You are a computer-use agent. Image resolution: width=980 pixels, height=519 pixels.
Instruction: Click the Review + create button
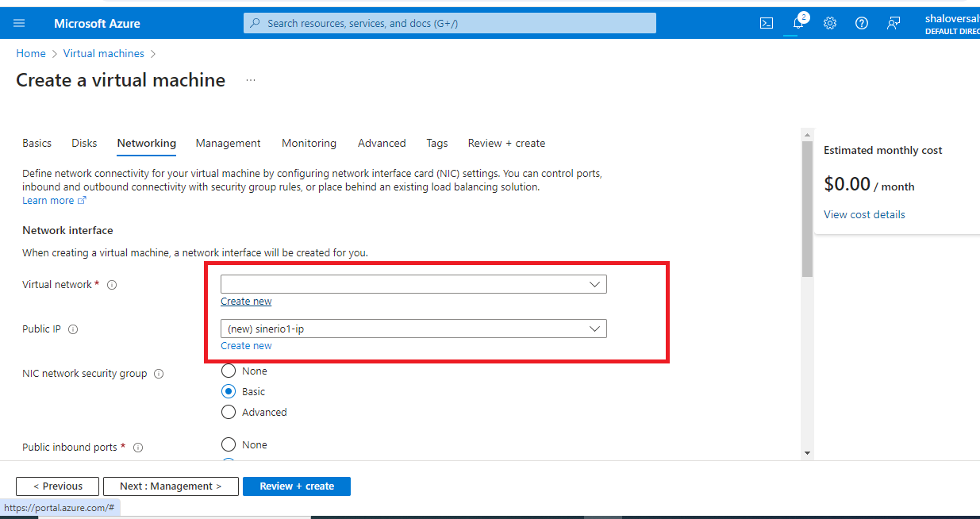pyautogui.click(x=297, y=486)
